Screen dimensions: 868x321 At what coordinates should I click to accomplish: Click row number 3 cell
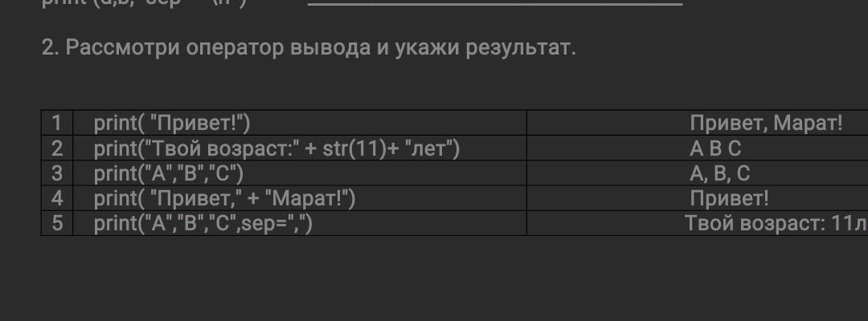click(57, 173)
